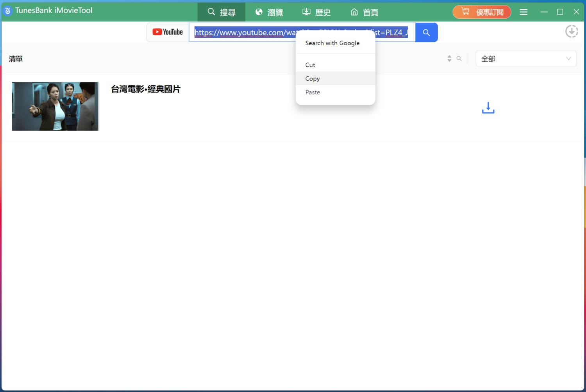Open the 全部 filter dropdown
This screenshot has height=392, width=586.
pos(525,59)
